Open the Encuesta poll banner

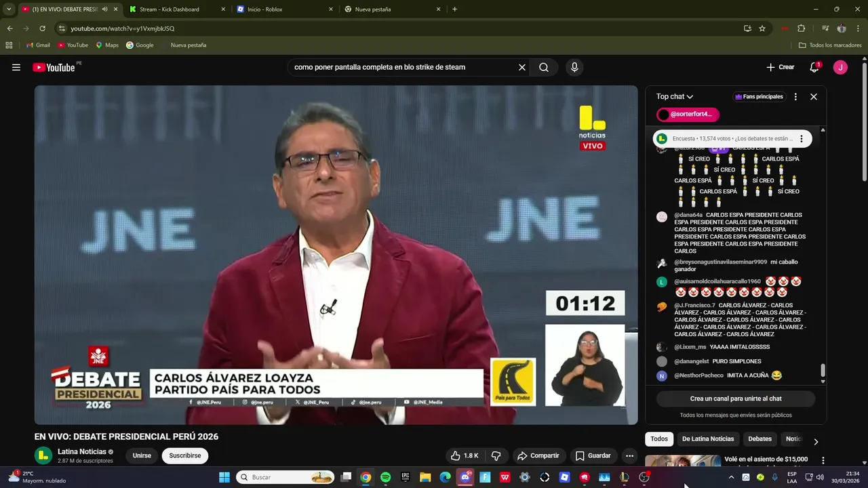[x=732, y=138]
